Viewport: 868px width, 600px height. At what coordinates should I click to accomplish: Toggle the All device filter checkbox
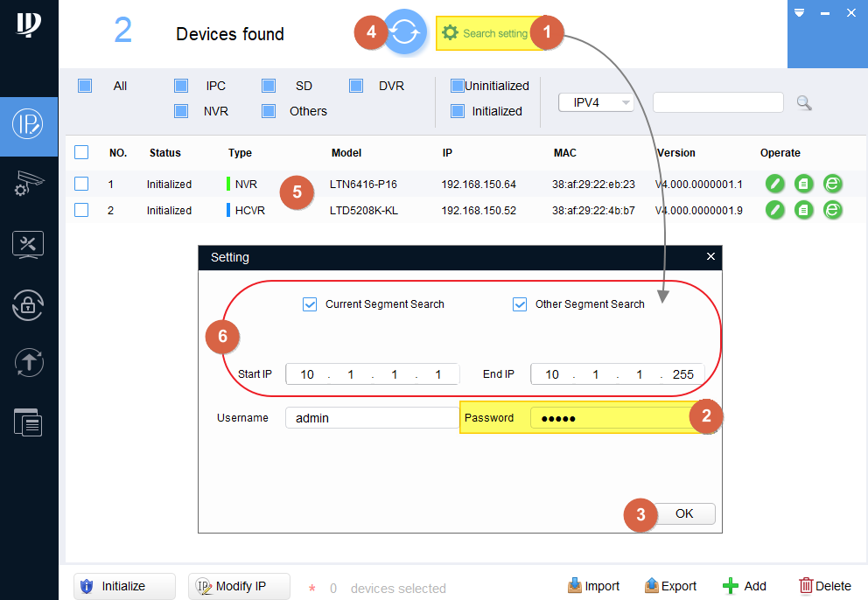[85, 86]
